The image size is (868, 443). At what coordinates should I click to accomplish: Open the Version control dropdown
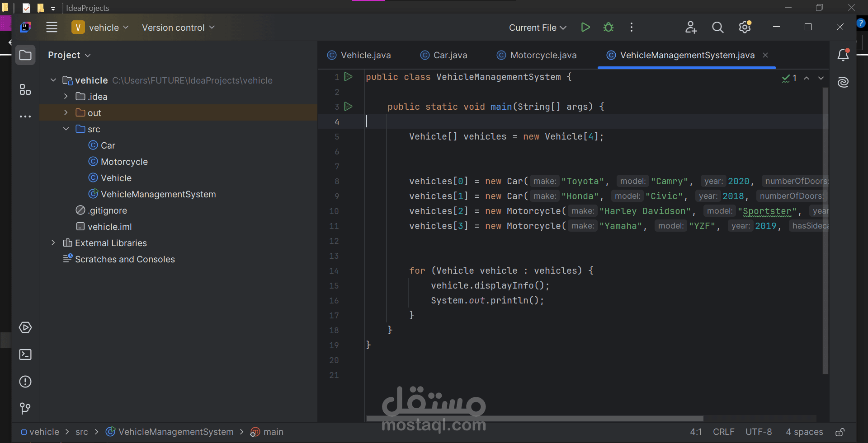tap(178, 28)
